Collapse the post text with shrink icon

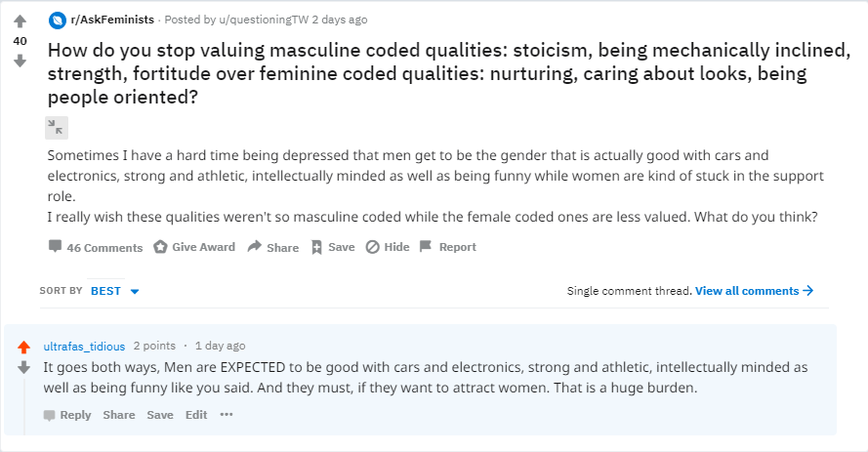click(x=57, y=128)
